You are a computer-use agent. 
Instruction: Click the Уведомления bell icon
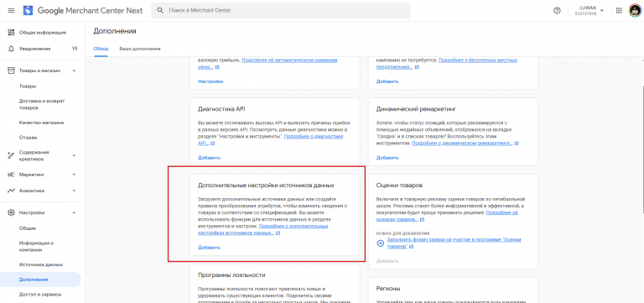[12, 49]
